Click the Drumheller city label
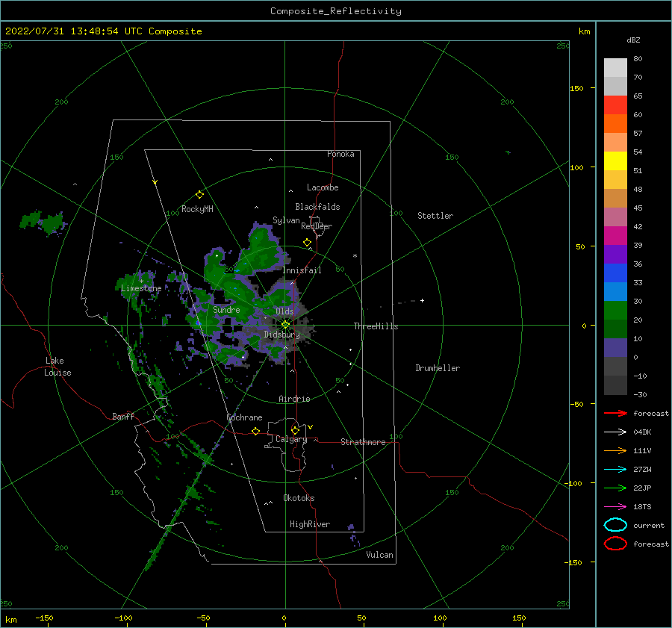The width and height of the screenshot is (672, 628). [438, 368]
